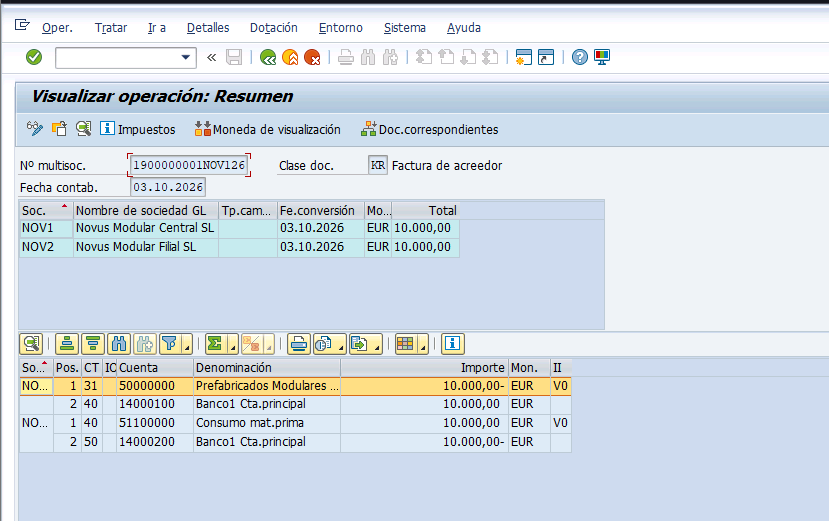Open the Ayuda menu

tap(464, 28)
